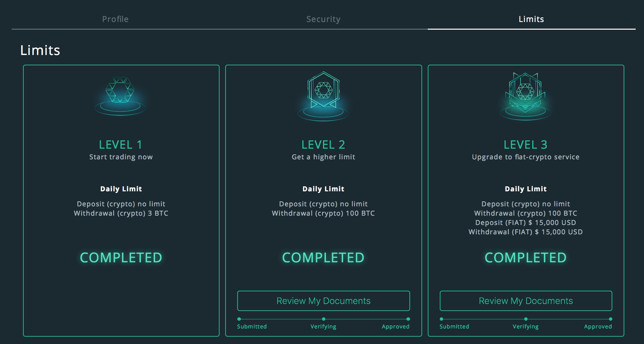Click Level 3 'Withdrawal (crypto) 100 BTC' text

[x=526, y=213]
